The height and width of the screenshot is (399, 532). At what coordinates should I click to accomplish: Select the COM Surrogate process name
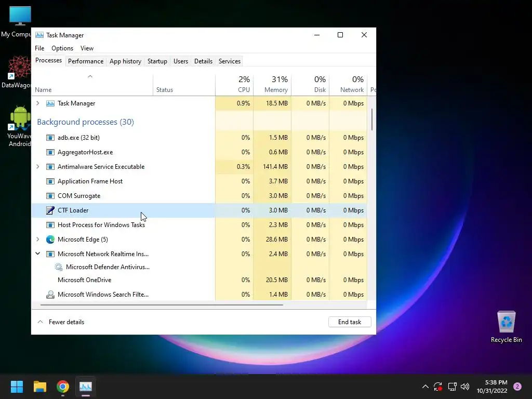(x=79, y=196)
